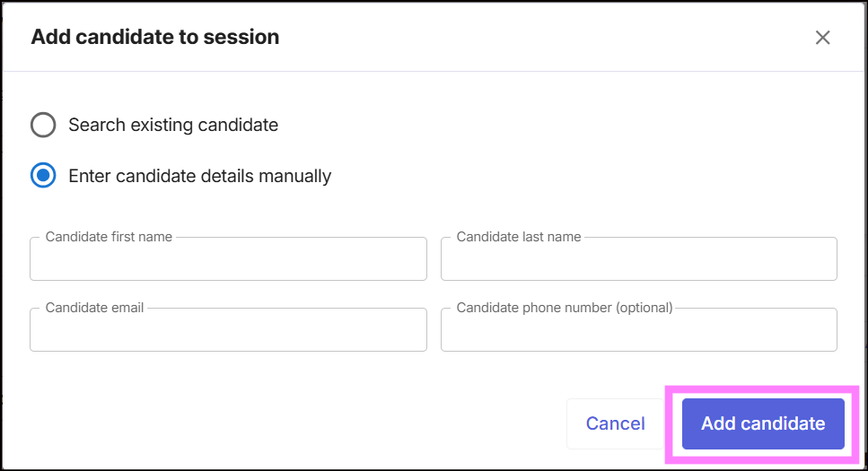This screenshot has width=868, height=471.
Task: Select the Search existing candidate radio button
Action: (43, 125)
